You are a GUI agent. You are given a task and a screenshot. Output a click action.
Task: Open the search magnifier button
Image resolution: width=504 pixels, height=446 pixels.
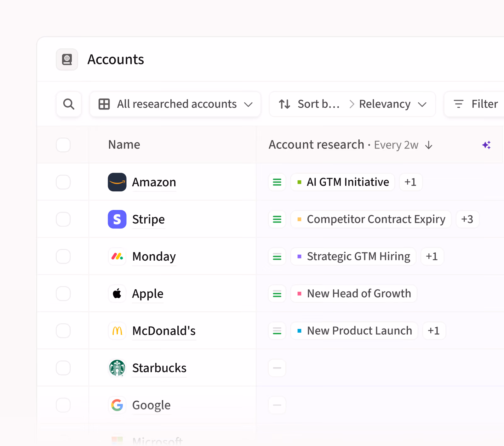coord(69,104)
